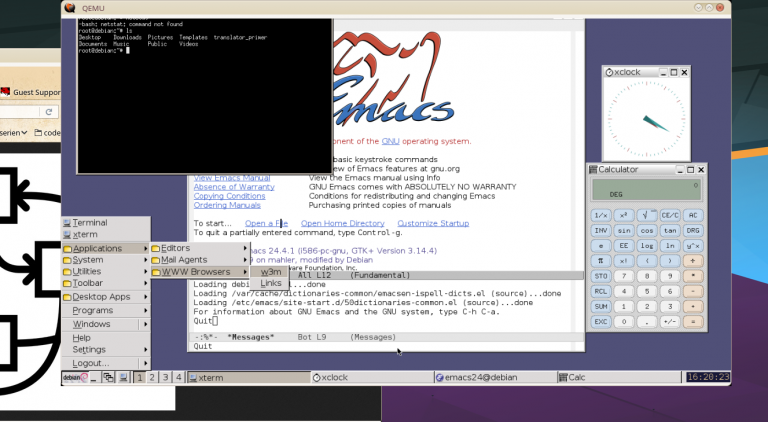Activate xclock from the taskbar
Viewport: 768px width, 422px height.
click(372, 377)
